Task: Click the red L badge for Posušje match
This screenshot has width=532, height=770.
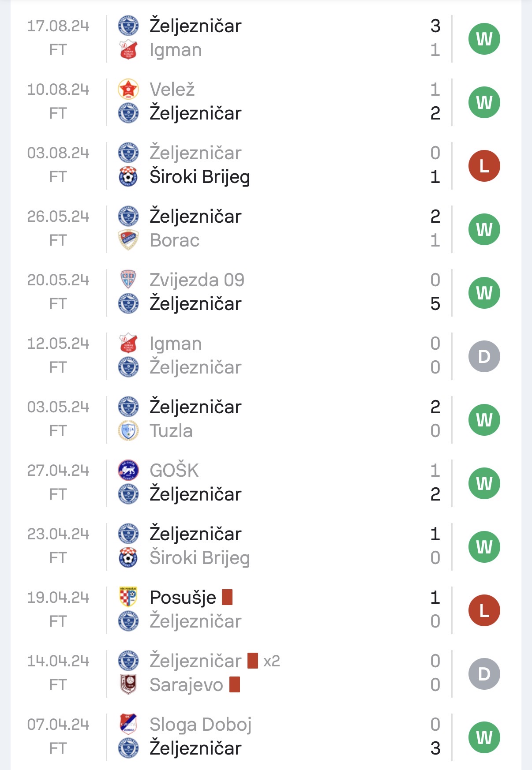Action: (484, 610)
